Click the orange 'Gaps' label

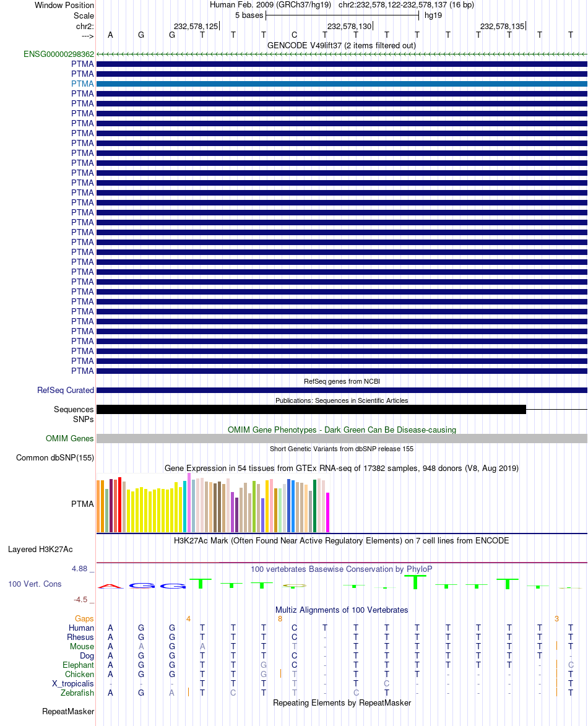(84, 618)
